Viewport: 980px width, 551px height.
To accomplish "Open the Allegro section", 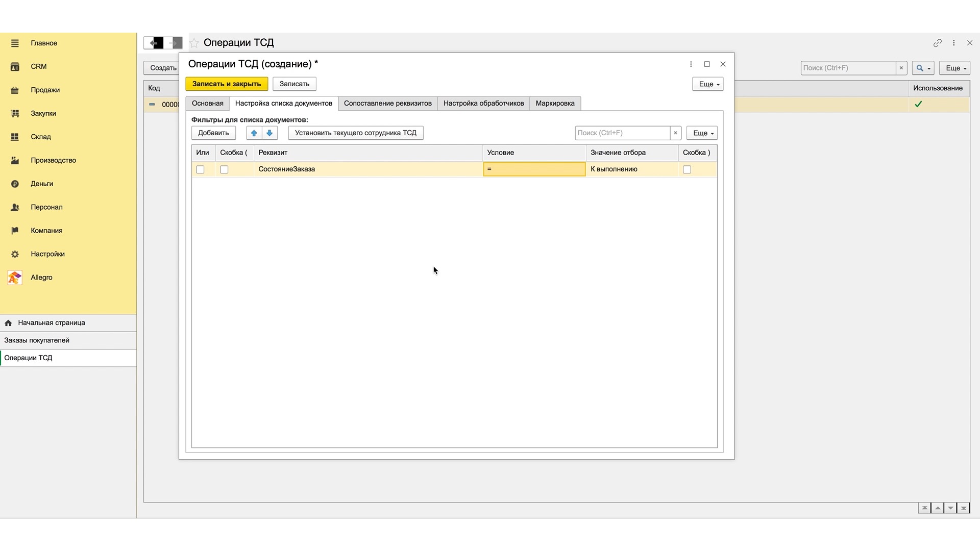I will point(41,278).
